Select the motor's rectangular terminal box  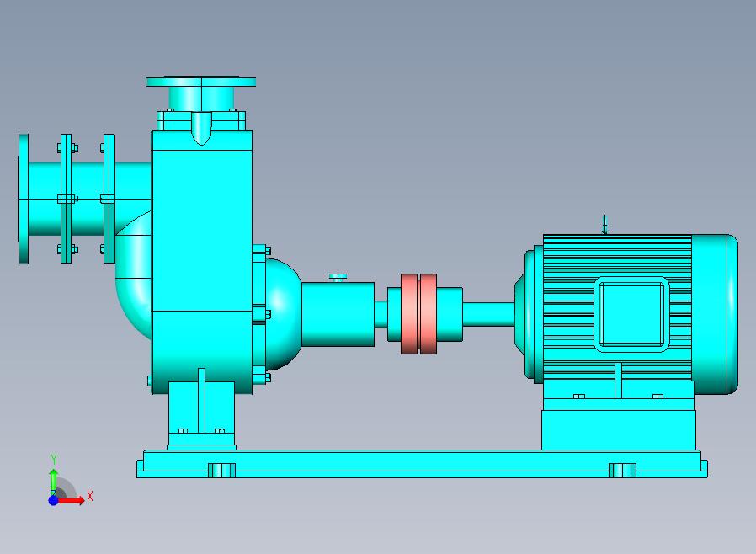[x=631, y=314]
